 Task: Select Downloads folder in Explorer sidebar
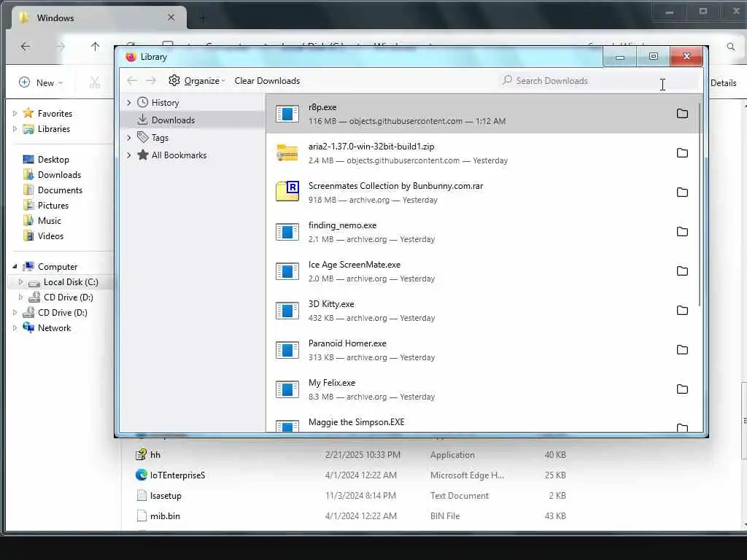point(59,175)
